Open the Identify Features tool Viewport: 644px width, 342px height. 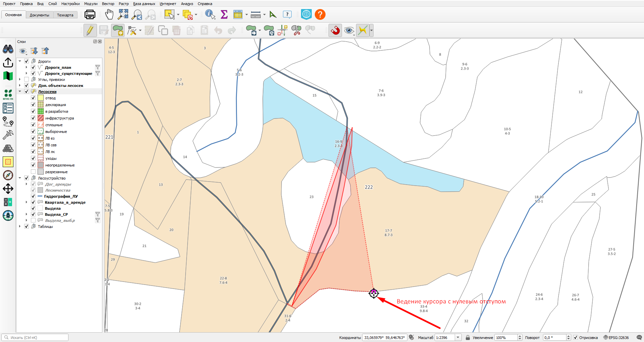click(x=210, y=14)
